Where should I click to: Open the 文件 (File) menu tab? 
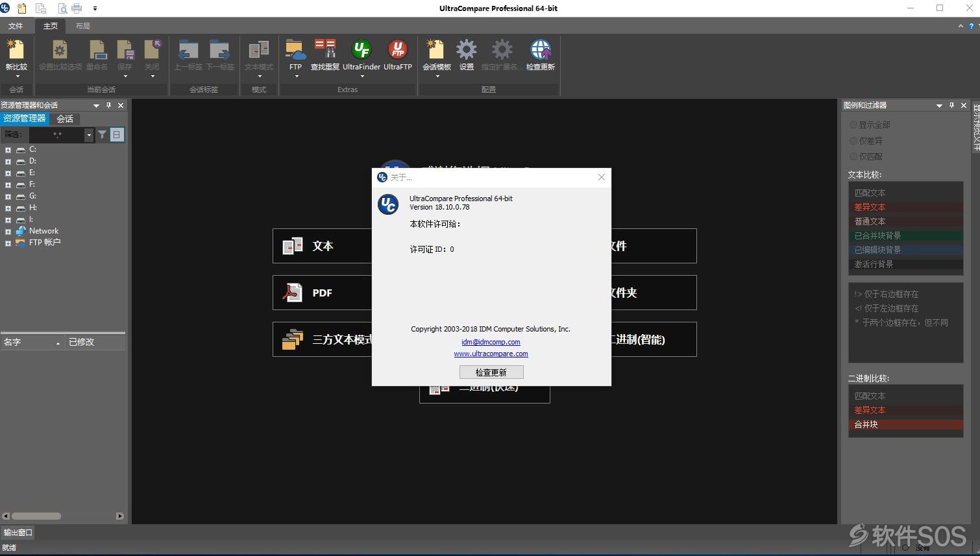click(16, 26)
